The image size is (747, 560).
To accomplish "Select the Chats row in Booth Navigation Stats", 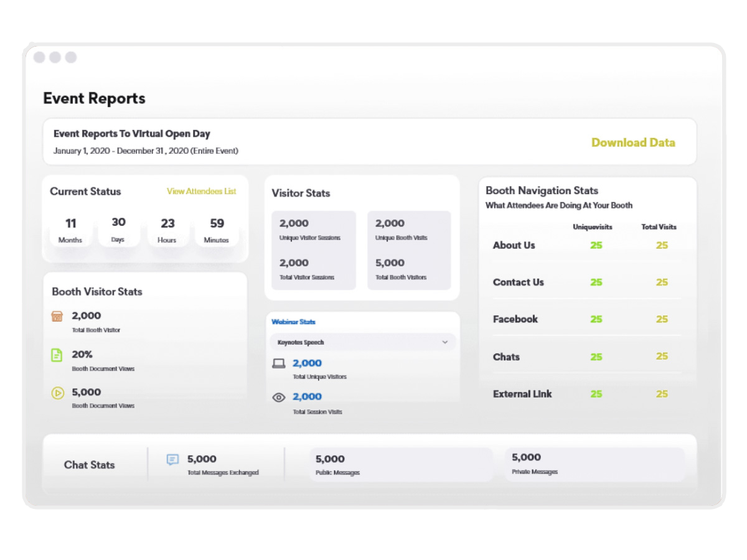I will [x=506, y=357].
